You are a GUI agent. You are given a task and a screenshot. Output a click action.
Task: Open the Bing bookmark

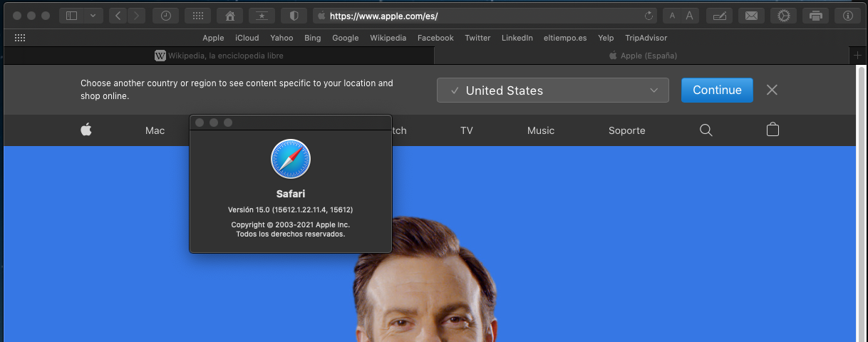click(312, 38)
